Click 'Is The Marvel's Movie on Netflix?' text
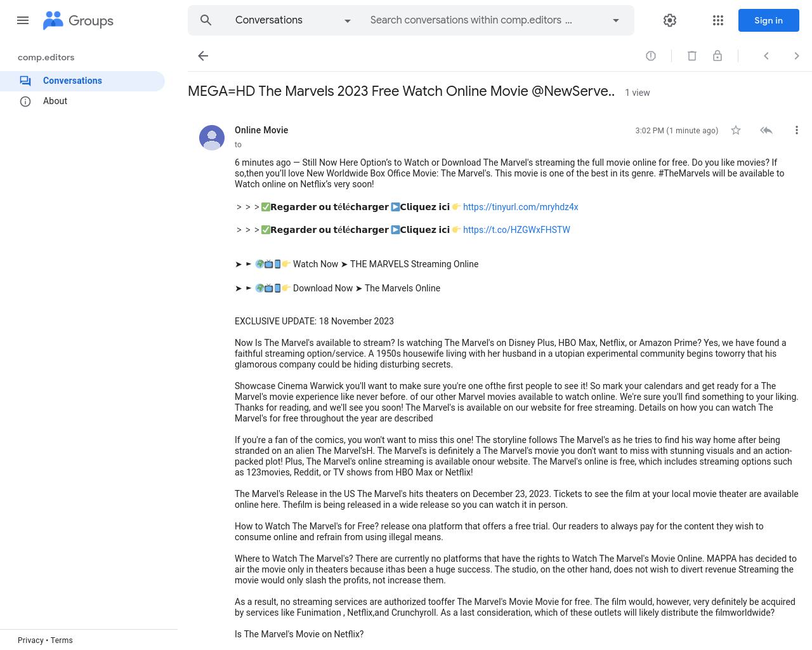 pos(299,634)
